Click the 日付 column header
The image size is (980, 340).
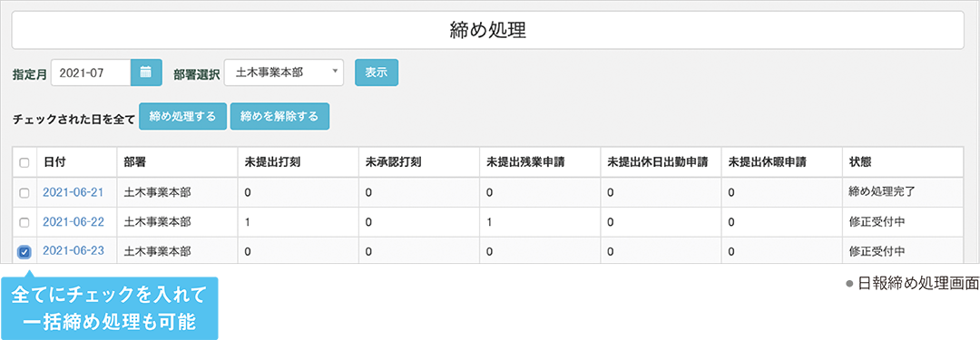(x=77, y=162)
